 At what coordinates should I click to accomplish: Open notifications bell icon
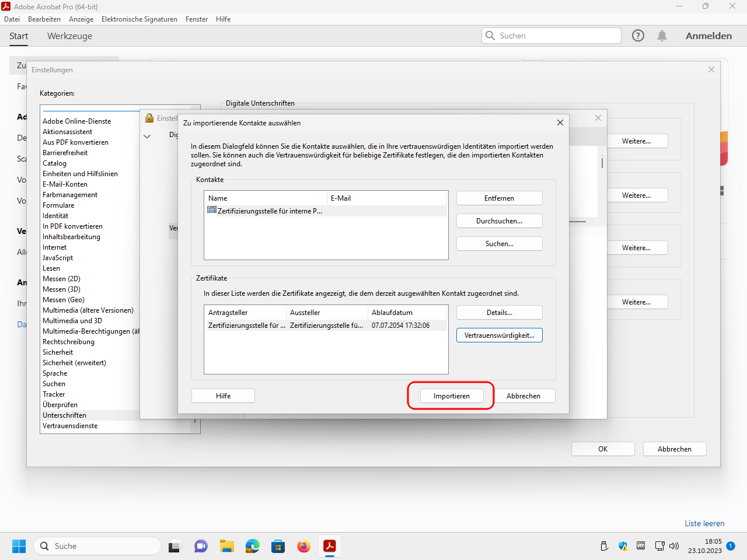pyautogui.click(x=662, y=36)
